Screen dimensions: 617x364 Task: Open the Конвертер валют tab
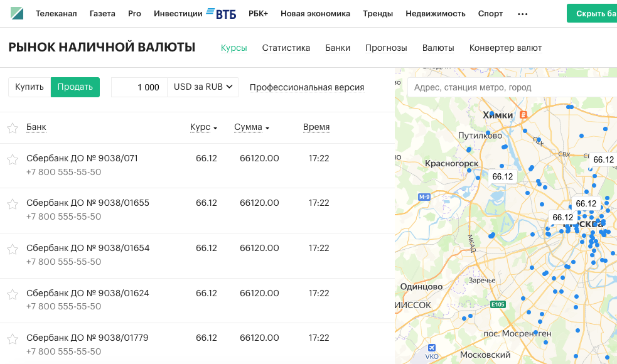pos(506,48)
